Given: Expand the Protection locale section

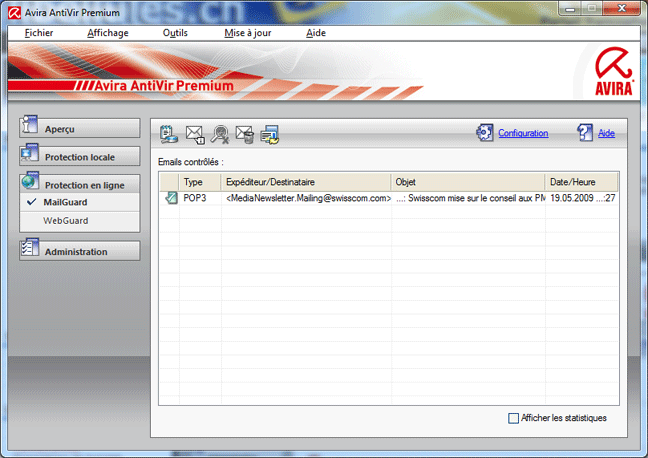Looking at the screenshot, I should coord(80,157).
